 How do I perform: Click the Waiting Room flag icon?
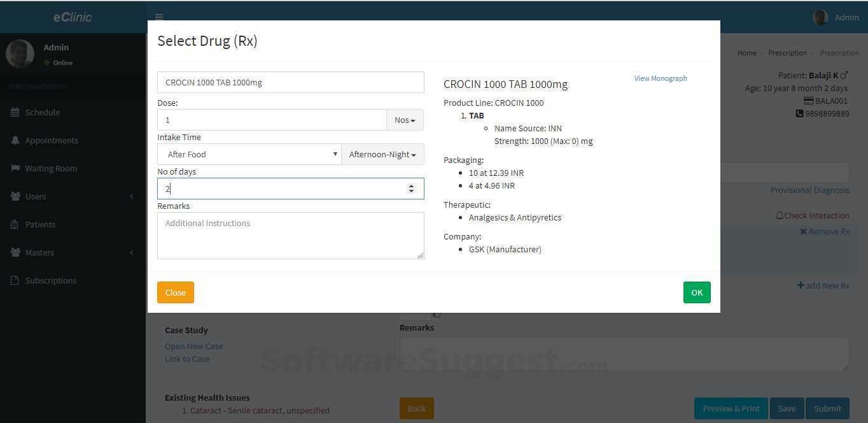pos(22,168)
